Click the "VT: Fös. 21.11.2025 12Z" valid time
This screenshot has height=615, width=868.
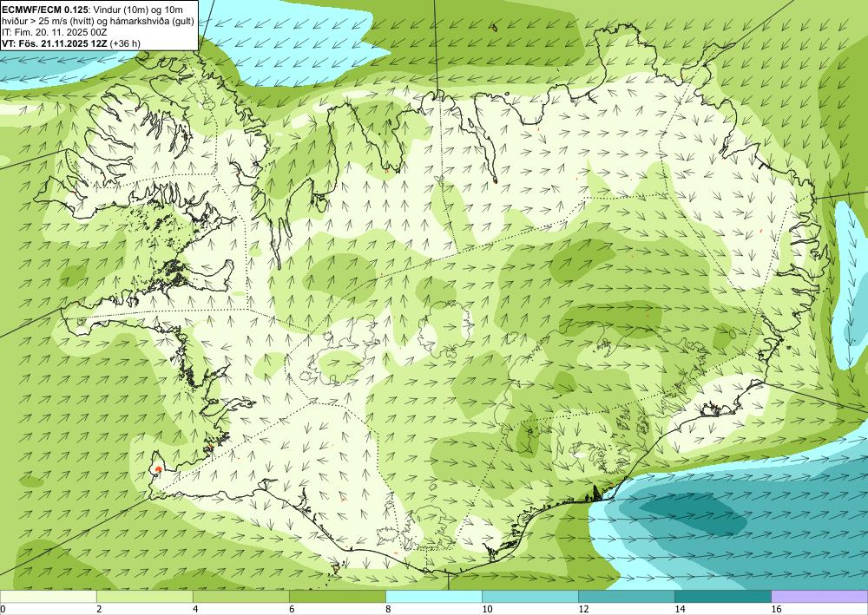pyautogui.click(x=55, y=43)
